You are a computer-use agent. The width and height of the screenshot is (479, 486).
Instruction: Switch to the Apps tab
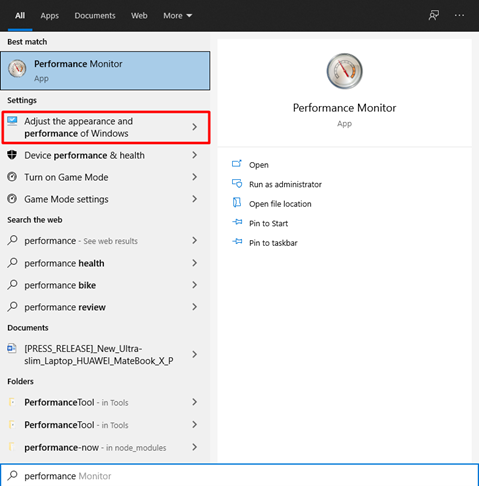pos(50,16)
